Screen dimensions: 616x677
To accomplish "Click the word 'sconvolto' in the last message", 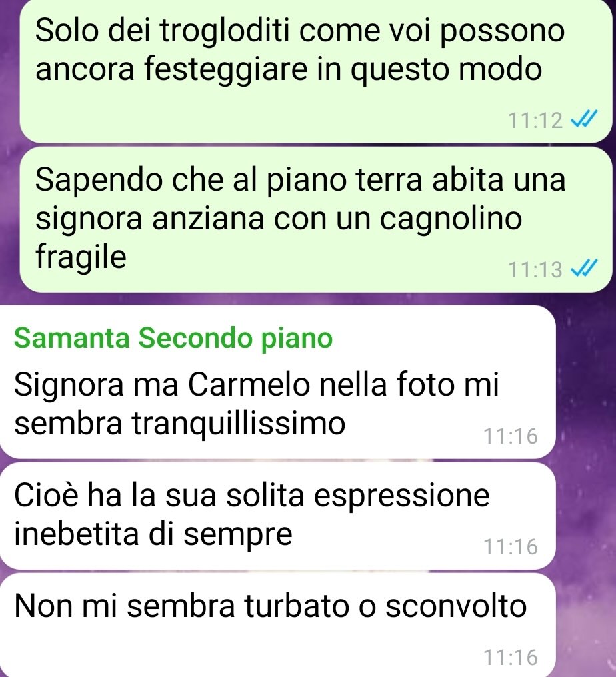I will point(456,606).
